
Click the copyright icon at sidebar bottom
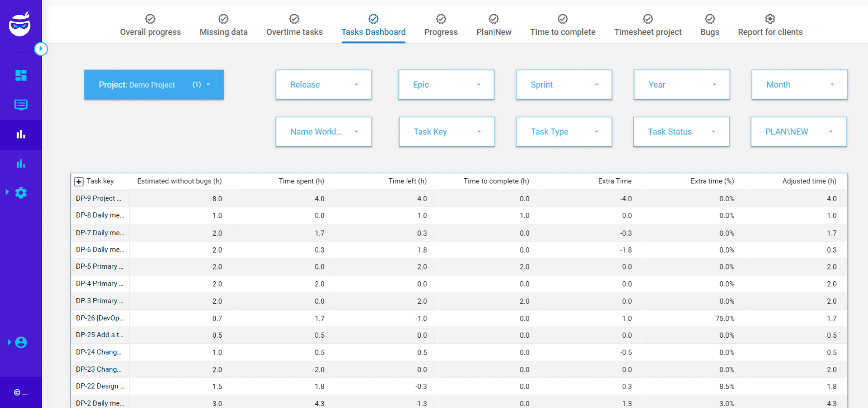(16, 392)
